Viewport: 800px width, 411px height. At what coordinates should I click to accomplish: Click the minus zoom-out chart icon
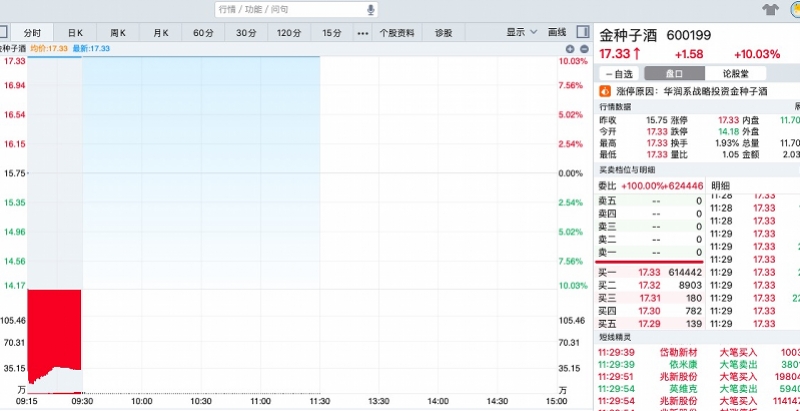(x=584, y=49)
